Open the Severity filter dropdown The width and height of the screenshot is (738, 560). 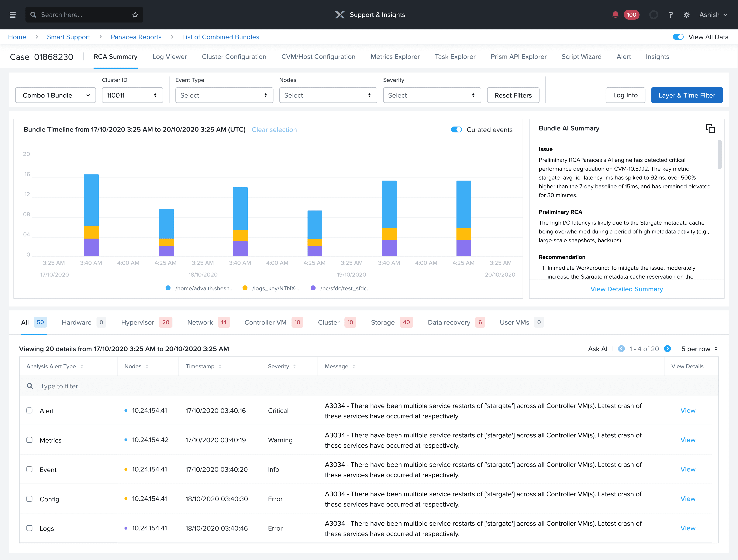click(x=432, y=95)
